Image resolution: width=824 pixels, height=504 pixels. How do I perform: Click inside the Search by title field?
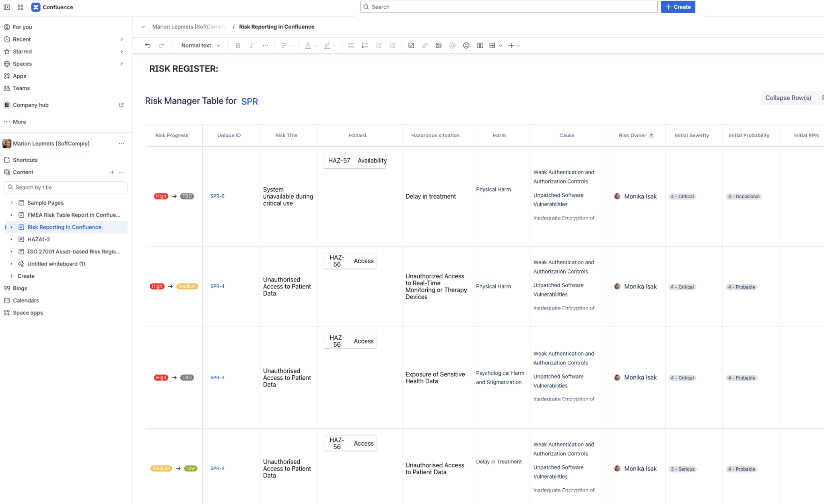(x=66, y=187)
